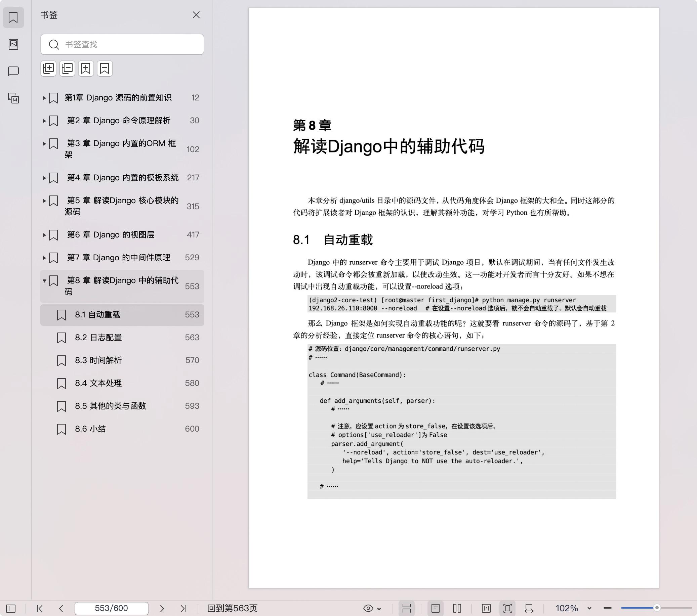The height and width of the screenshot is (616, 697).
Task: Click the bookmark icon beside 8.6 小结
Action: [x=61, y=429]
